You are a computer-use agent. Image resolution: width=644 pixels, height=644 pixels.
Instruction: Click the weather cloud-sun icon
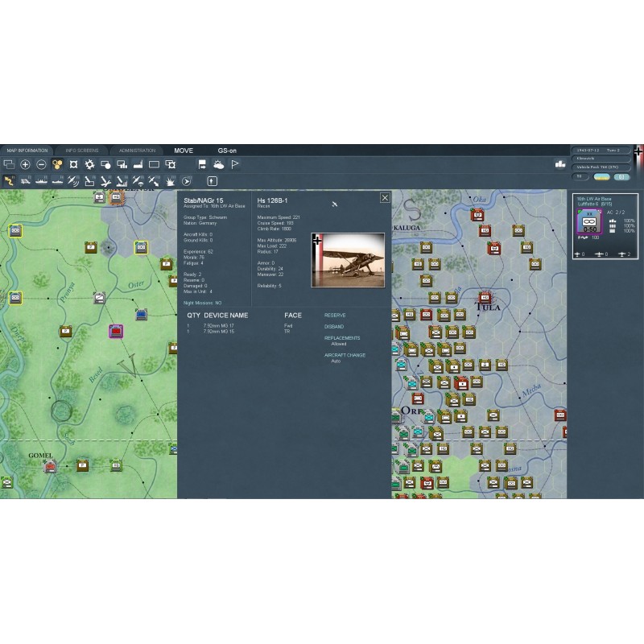coord(218,164)
